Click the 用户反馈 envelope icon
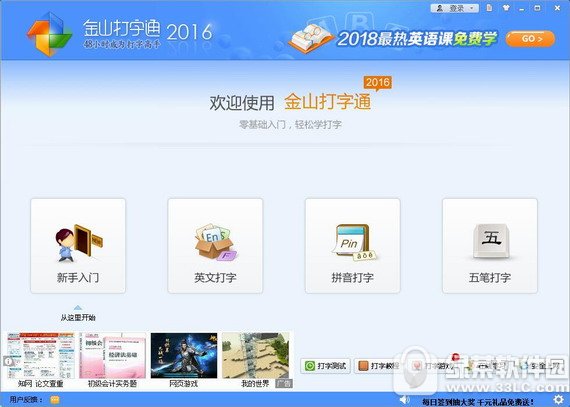The height and width of the screenshot is (407, 570). coord(55,400)
